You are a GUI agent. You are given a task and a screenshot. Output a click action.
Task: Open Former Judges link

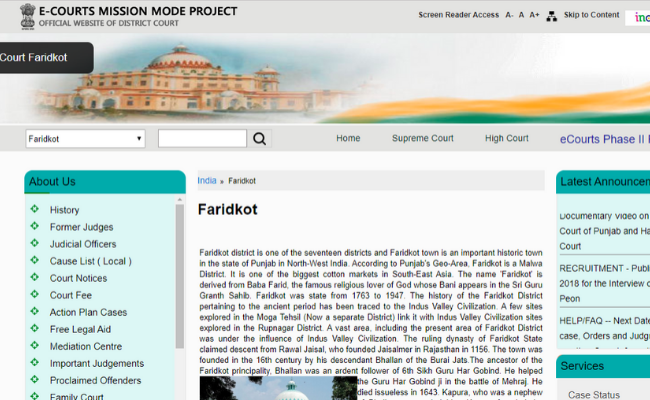(x=81, y=227)
